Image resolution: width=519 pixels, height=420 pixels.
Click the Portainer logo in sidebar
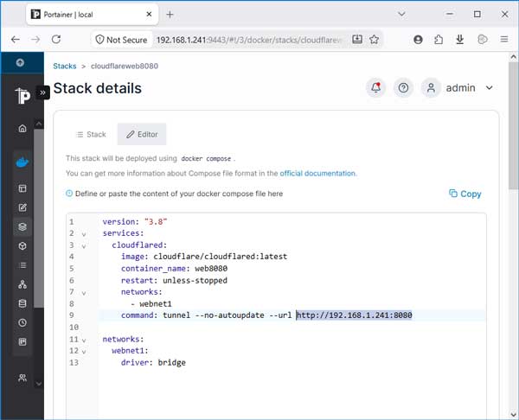tap(22, 96)
